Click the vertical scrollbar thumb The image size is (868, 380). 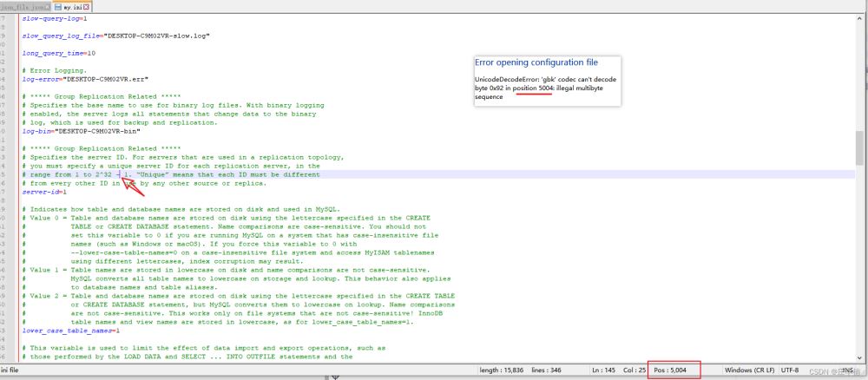[x=859, y=147]
